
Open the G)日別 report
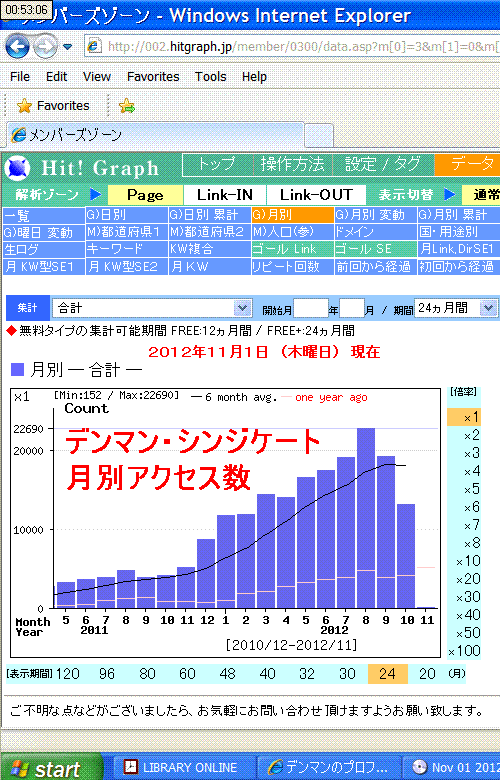(x=127, y=215)
